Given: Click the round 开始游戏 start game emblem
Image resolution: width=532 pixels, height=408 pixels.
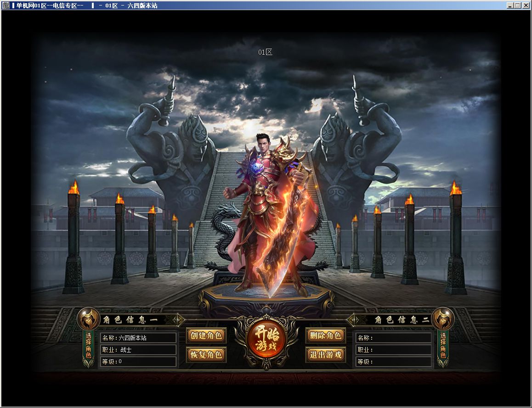Looking at the screenshot, I should [266, 339].
